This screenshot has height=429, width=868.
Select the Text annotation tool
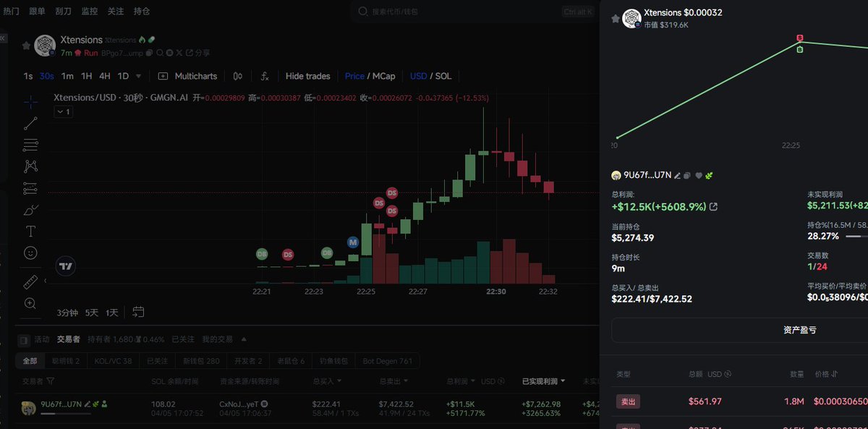(30, 232)
